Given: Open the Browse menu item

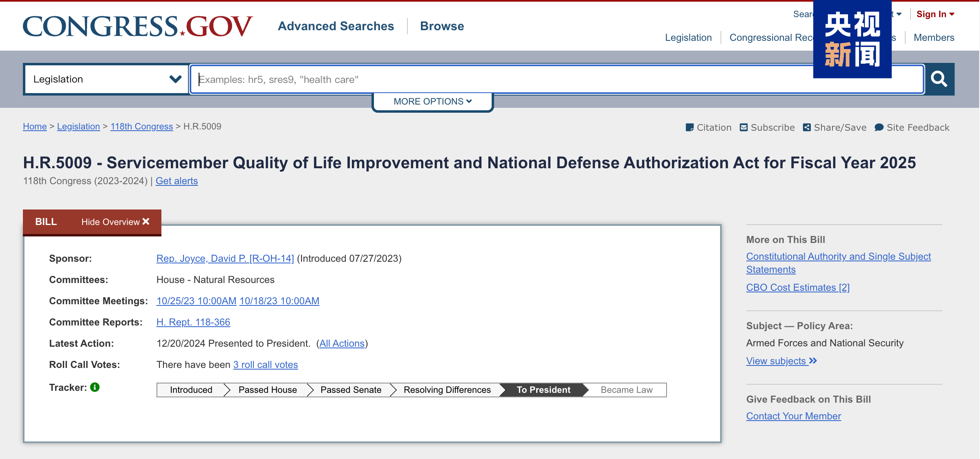Looking at the screenshot, I should [442, 26].
